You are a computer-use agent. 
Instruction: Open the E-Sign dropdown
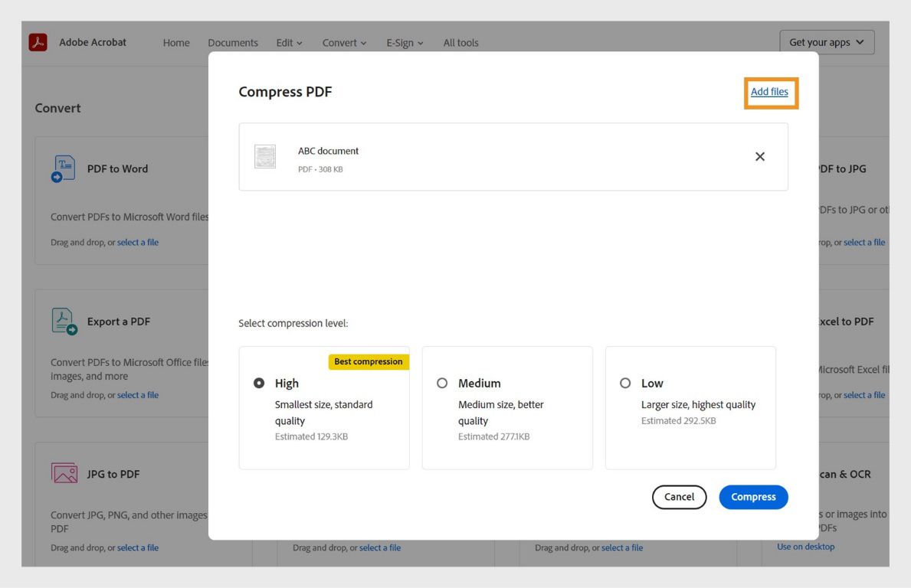coord(404,42)
